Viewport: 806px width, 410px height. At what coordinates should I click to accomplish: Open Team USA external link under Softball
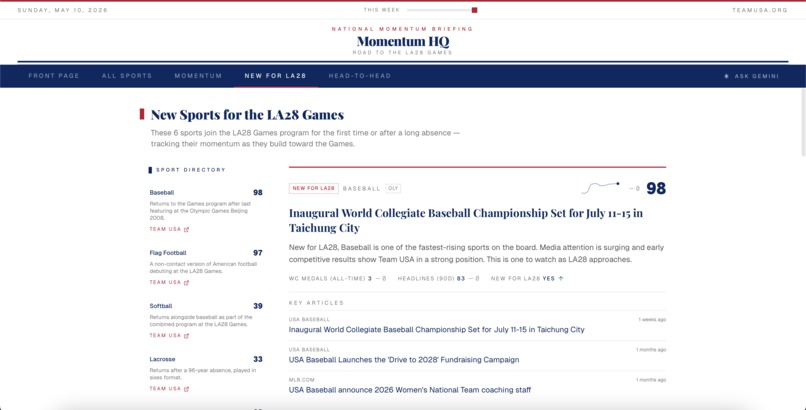[169, 336]
